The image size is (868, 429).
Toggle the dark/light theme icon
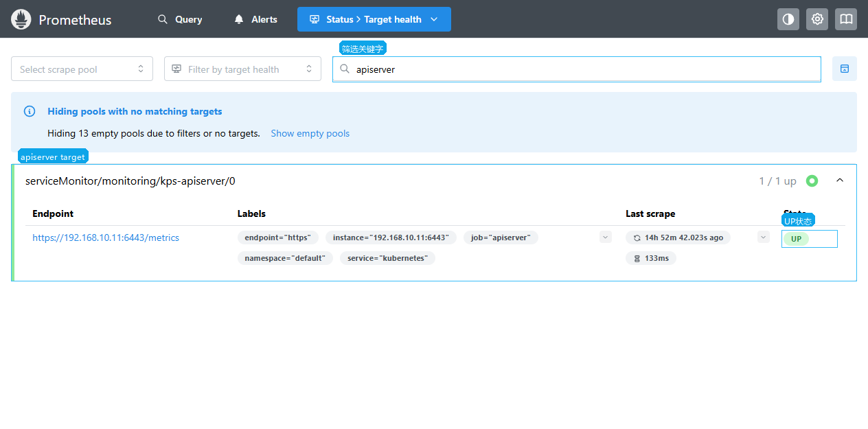(788, 19)
